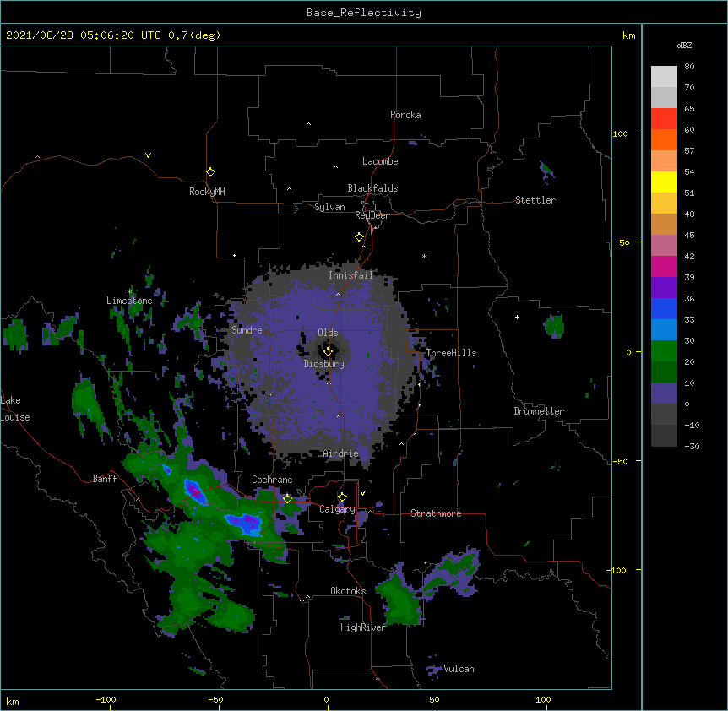Click the white plus marker northwest of Drumheller
728x711 pixels.
pyautogui.click(x=517, y=317)
